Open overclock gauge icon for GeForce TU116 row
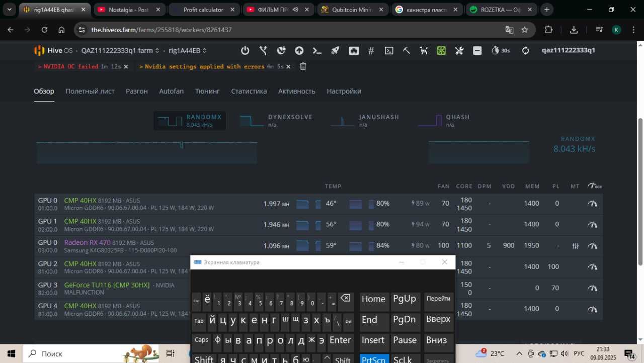Viewport: 644px width, 363px height. tap(593, 288)
